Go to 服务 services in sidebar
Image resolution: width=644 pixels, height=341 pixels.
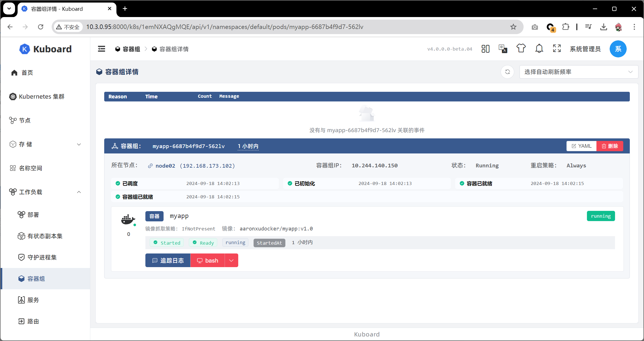(x=33, y=300)
